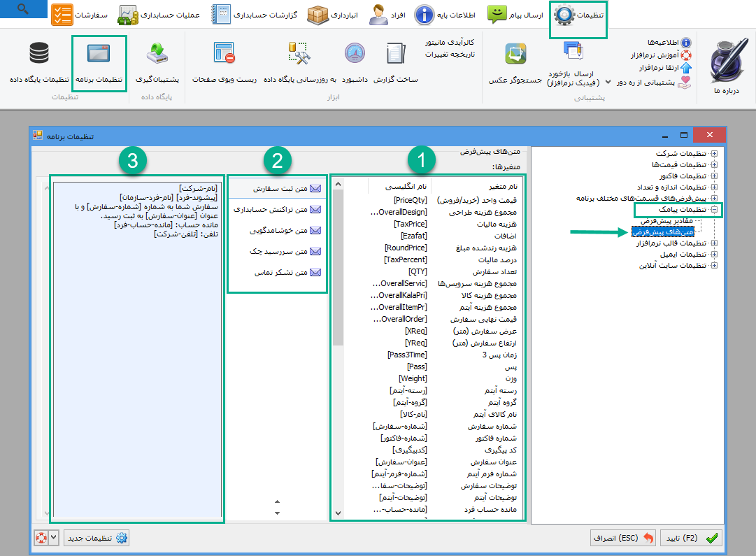Expand تنظیمات فاکتور tree node
The height and width of the screenshot is (556, 756).
click(714, 176)
